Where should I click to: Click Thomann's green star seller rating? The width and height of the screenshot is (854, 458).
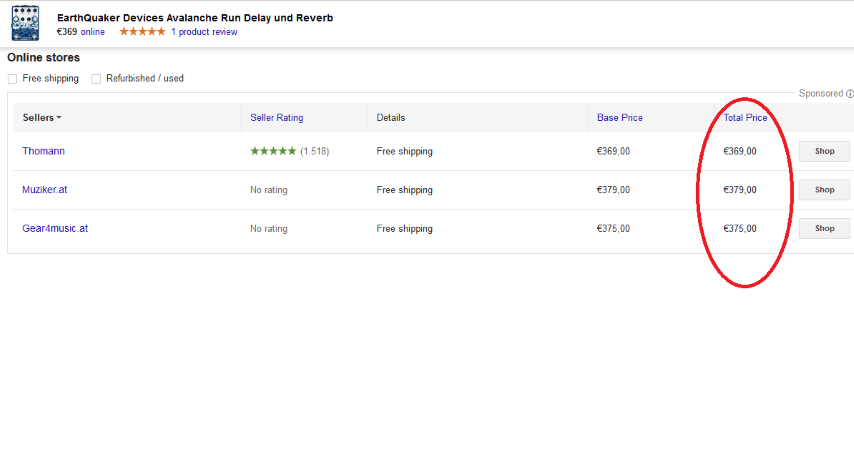pyautogui.click(x=273, y=151)
